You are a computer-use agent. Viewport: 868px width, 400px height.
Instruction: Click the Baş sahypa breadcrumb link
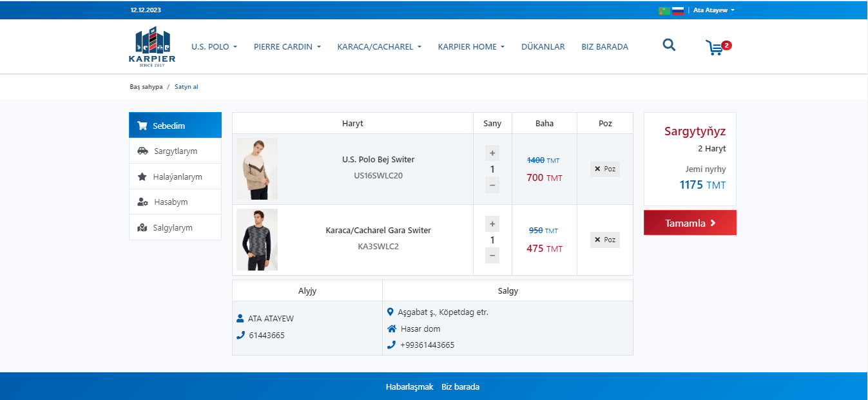[x=146, y=87]
